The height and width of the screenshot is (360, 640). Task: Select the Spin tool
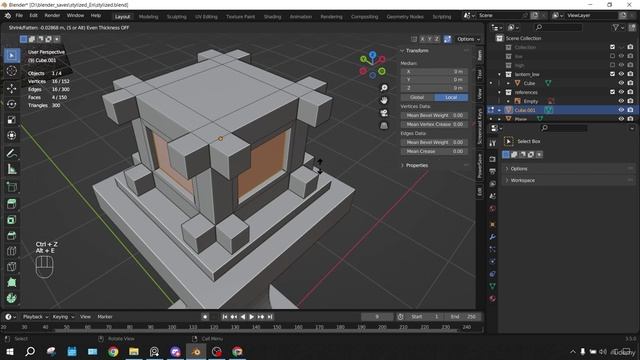12,298
